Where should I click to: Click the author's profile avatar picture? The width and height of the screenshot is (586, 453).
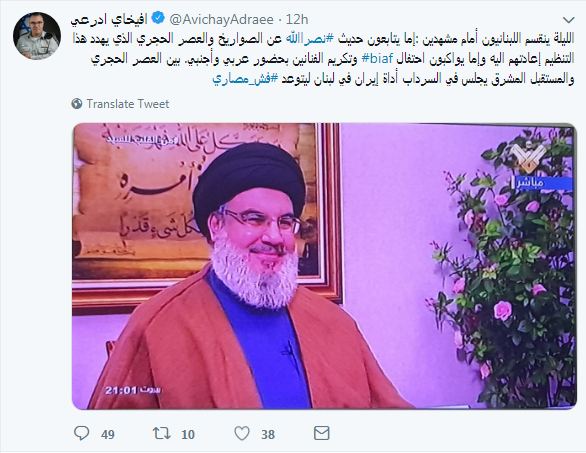click(x=37, y=36)
